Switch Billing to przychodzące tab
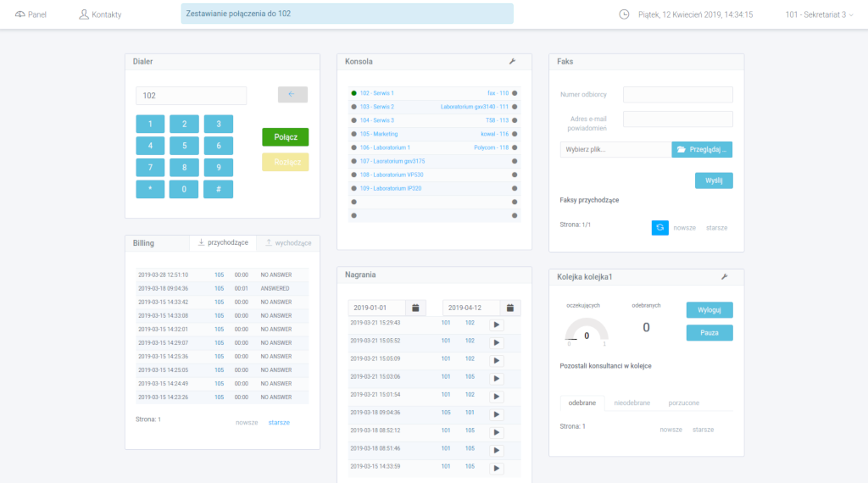Viewport: 868px width, 483px height. pyautogui.click(x=223, y=243)
